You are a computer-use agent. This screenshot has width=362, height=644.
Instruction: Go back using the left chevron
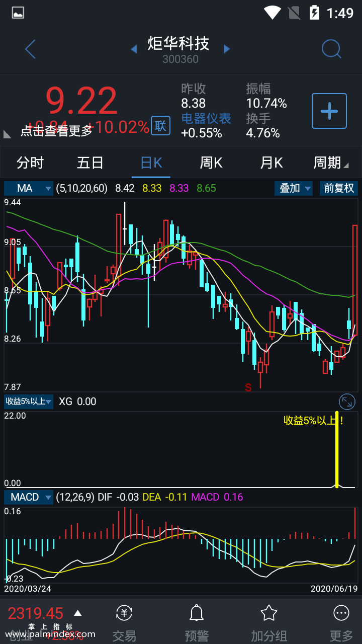(x=30, y=49)
